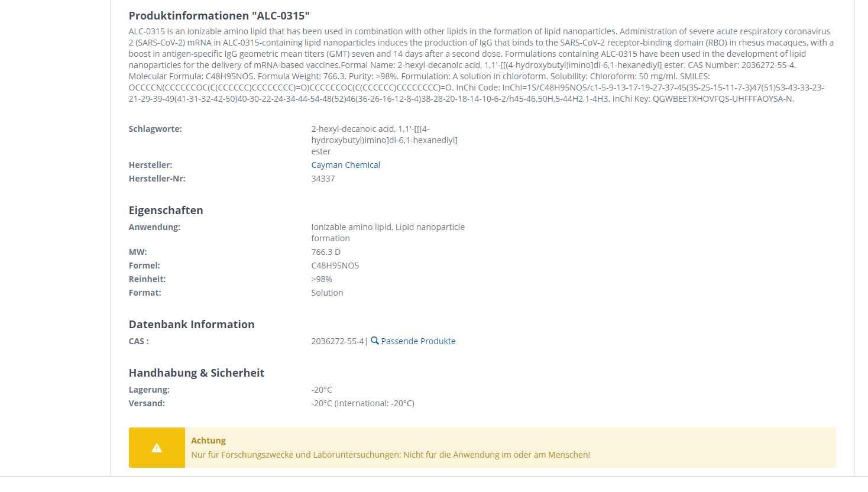Select the Datenbank Information heading
The height and width of the screenshot is (492, 868).
point(192,325)
